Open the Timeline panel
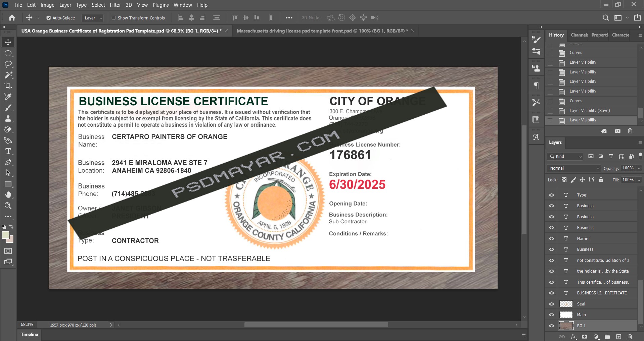This screenshot has width=644, height=341. [30, 334]
